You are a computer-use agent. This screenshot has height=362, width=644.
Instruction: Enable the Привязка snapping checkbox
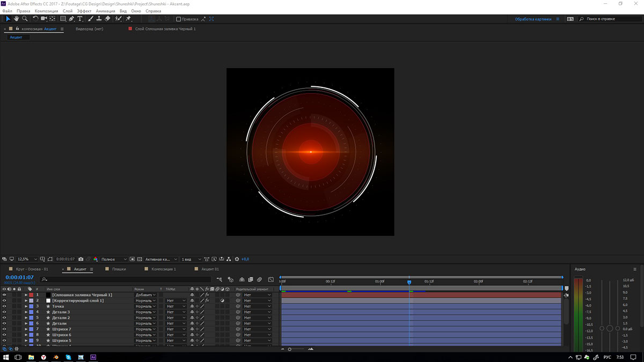pos(179,19)
